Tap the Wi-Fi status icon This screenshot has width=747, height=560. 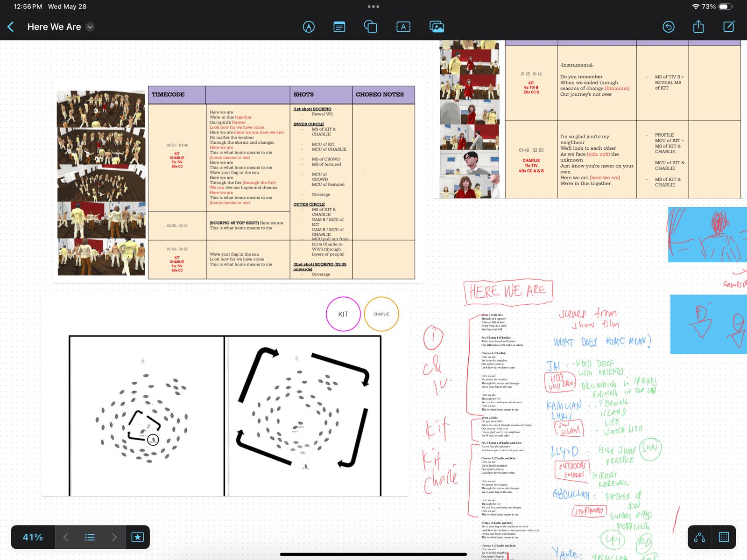pos(696,7)
